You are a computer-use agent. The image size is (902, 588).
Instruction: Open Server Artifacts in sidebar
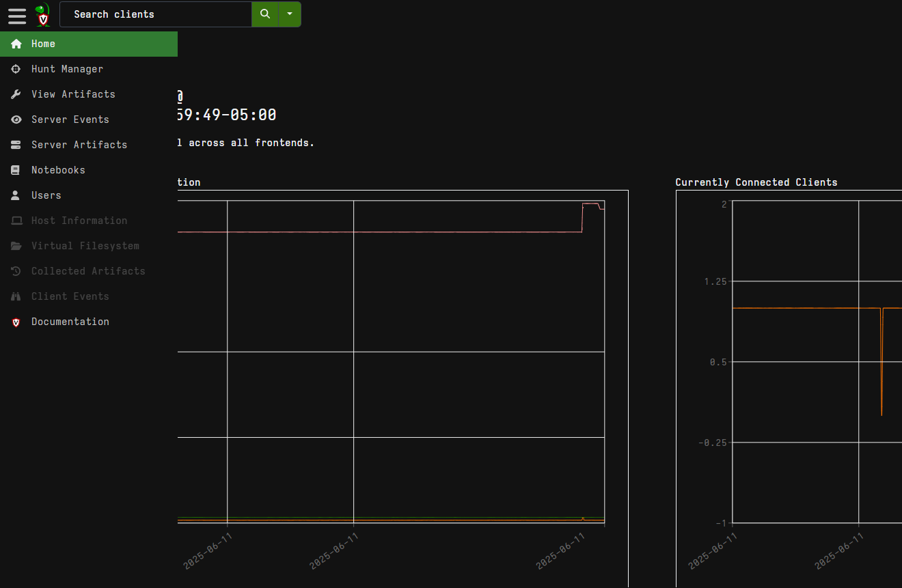[79, 145]
